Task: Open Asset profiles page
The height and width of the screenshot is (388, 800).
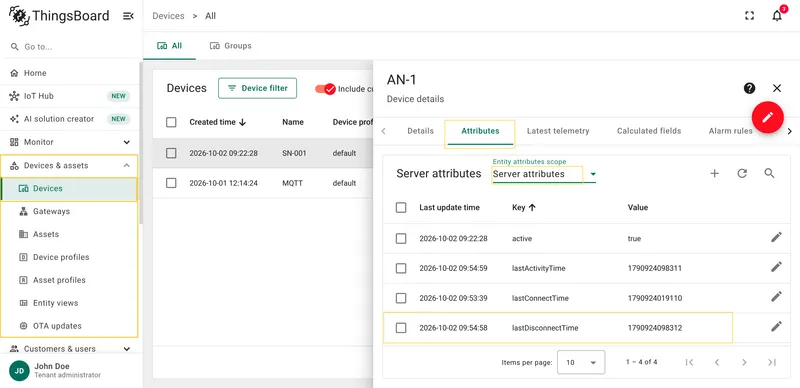Action: tap(69, 280)
